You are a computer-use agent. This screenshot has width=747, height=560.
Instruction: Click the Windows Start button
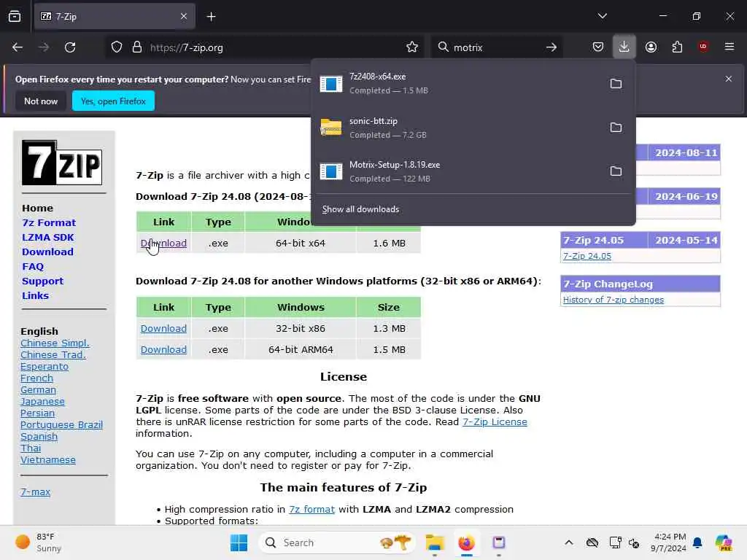pyautogui.click(x=239, y=542)
